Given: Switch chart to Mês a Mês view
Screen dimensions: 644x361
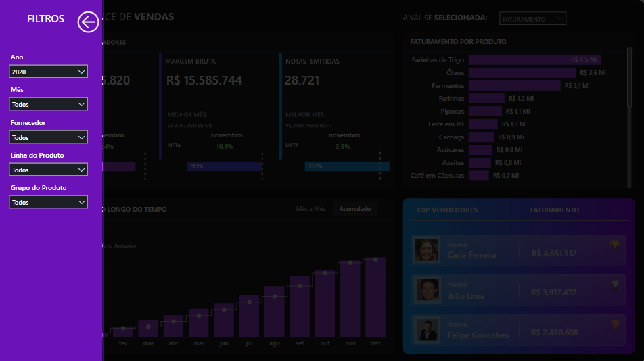Looking at the screenshot, I should [310, 209].
